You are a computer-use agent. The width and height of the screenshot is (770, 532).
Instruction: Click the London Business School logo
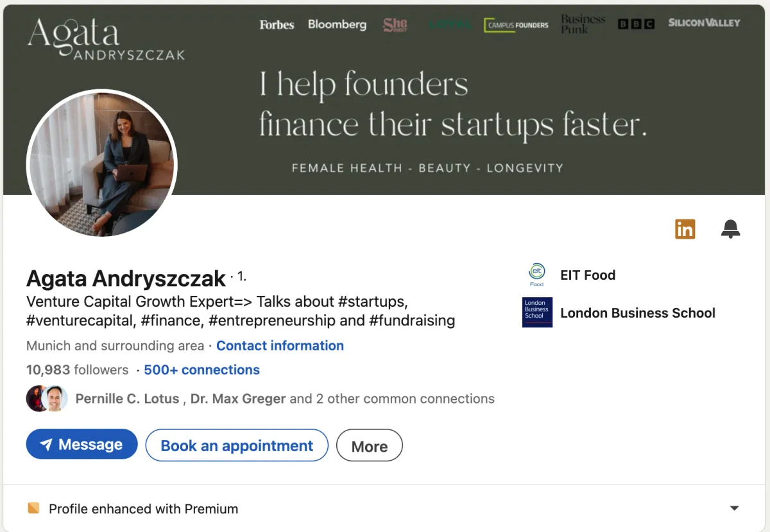(537, 313)
